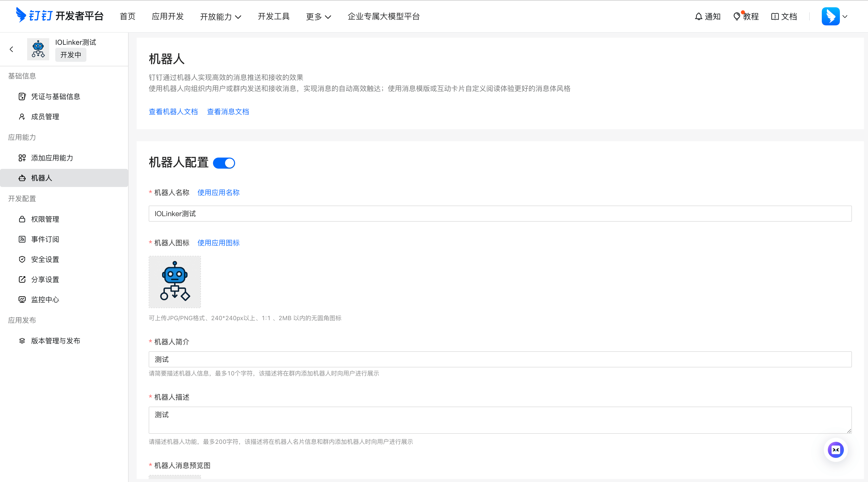Open 凭证与基础信息 in the sidebar
The width and height of the screenshot is (868, 482).
point(55,97)
